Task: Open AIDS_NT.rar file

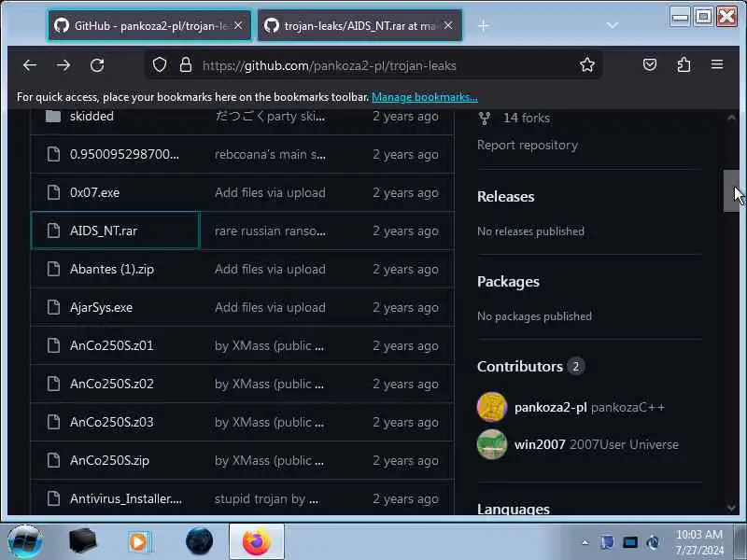Action: (x=104, y=231)
